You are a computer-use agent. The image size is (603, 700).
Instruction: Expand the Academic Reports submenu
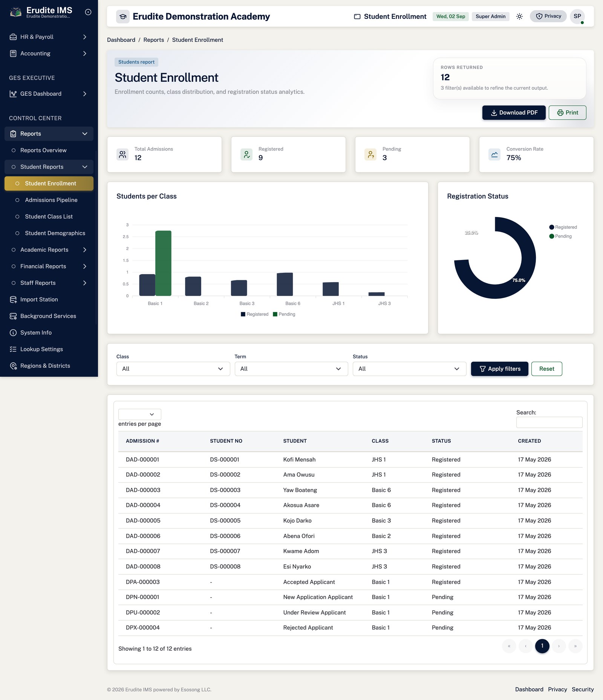[49, 250]
